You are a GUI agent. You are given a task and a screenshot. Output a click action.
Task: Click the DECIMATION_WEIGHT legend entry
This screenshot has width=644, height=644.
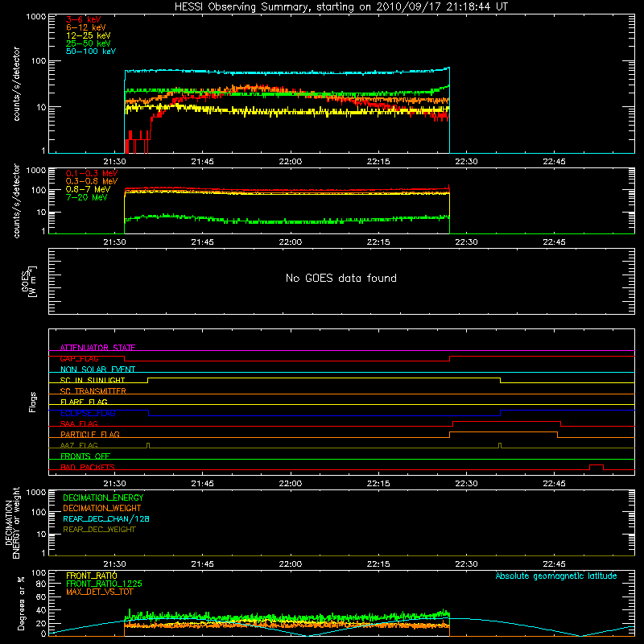(x=102, y=508)
